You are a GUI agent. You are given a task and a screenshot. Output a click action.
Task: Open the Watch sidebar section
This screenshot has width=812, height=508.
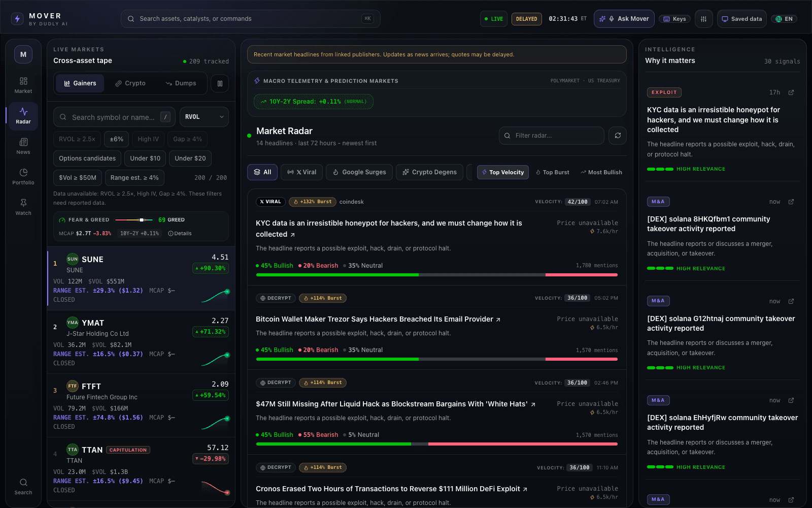coord(23,207)
